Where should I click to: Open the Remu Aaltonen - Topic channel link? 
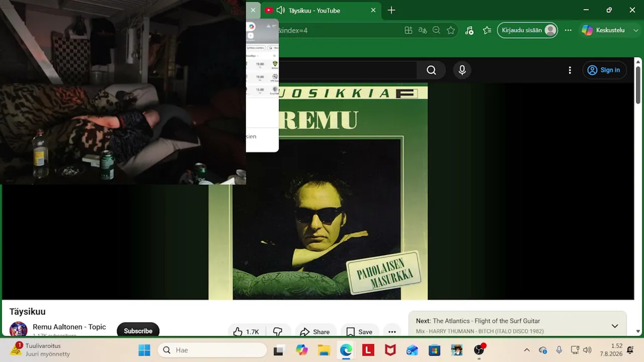click(69, 327)
